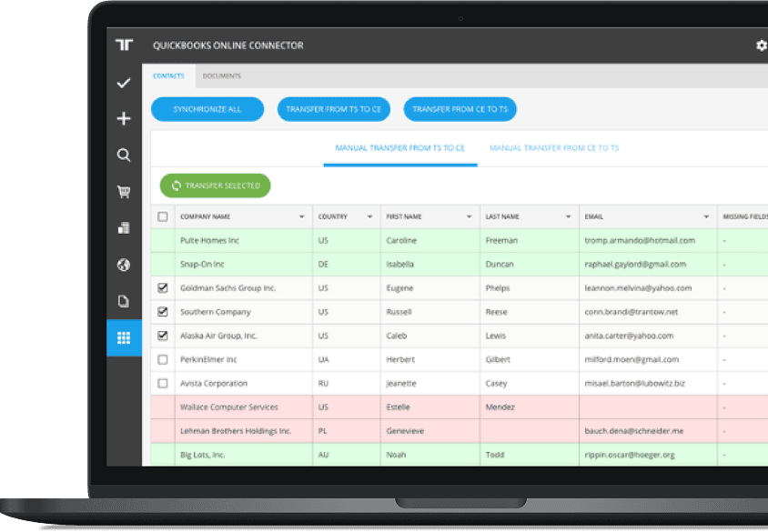The width and height of the screenshot is (768, 532).
Task: Open the highlighted grid apps icon
Action: tap(123, 337)
